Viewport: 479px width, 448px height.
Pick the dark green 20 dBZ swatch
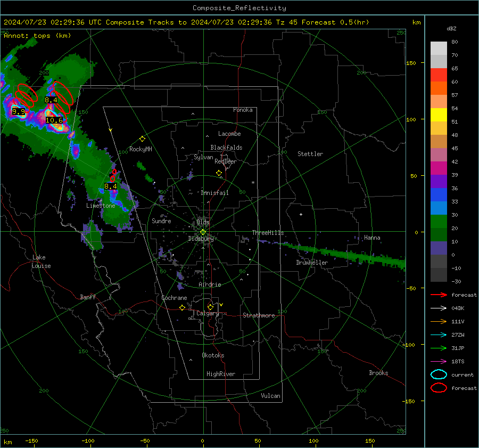coord(439,234)
